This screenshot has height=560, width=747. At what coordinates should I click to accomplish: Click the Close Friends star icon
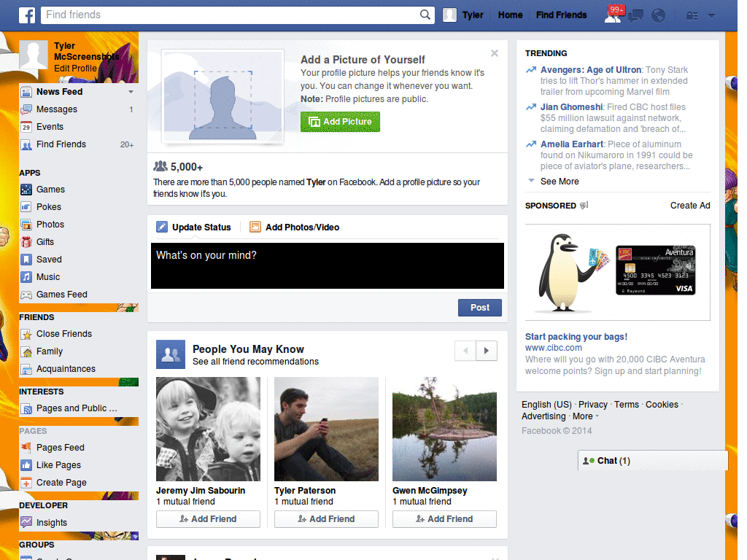tap(26, 334)
